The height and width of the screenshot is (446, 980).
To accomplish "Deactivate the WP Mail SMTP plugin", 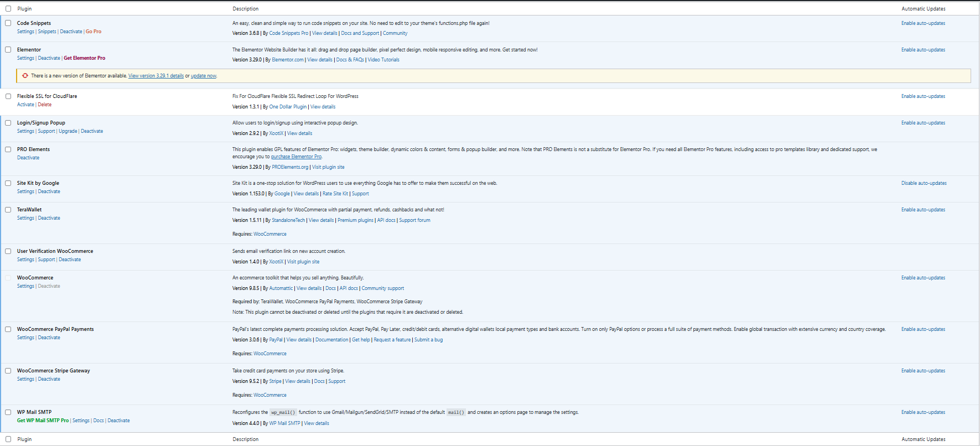I will click(x=118, y=421).
